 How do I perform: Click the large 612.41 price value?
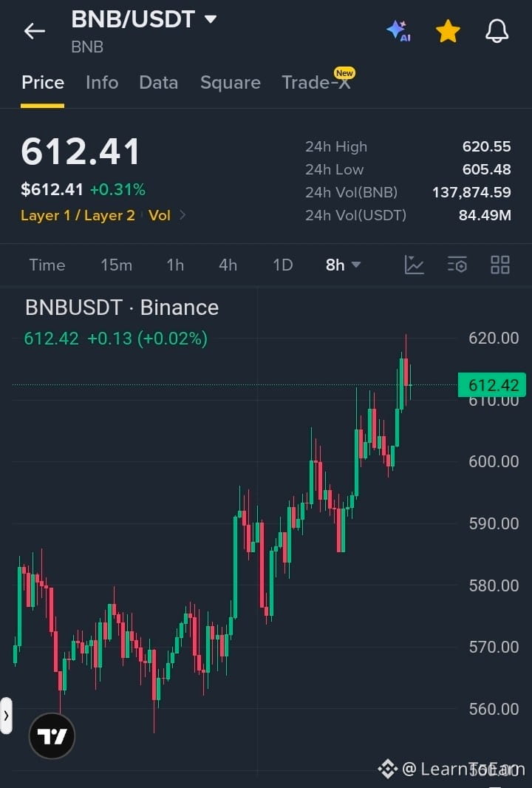(81, 152)
